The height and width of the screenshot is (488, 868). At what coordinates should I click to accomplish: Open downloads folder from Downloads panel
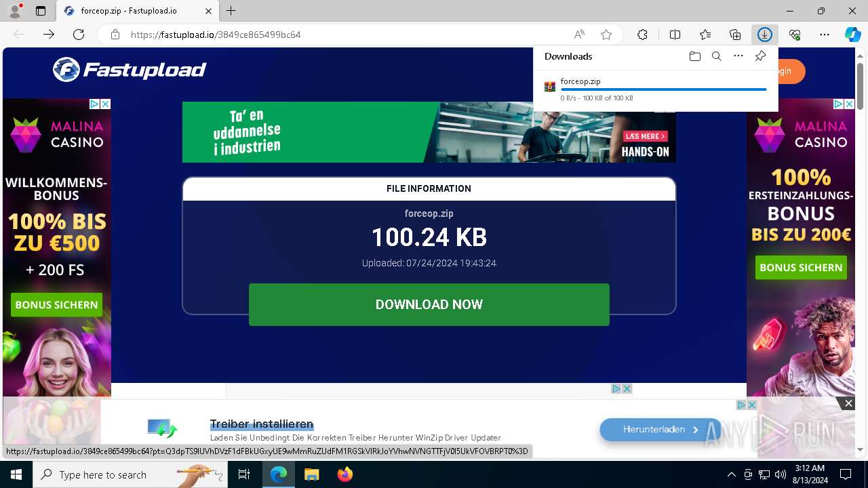(x=695, y=56)
